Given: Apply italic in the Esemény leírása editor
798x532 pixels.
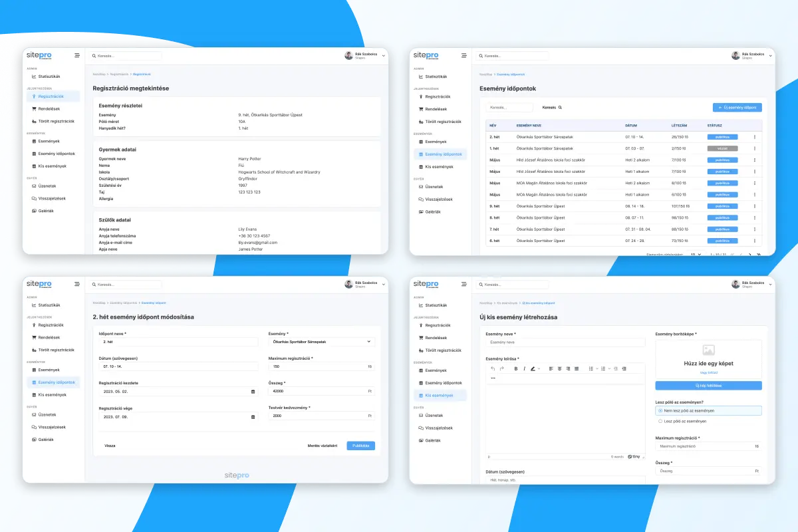Looking at the screenshot, I should (x=524, y=368).
